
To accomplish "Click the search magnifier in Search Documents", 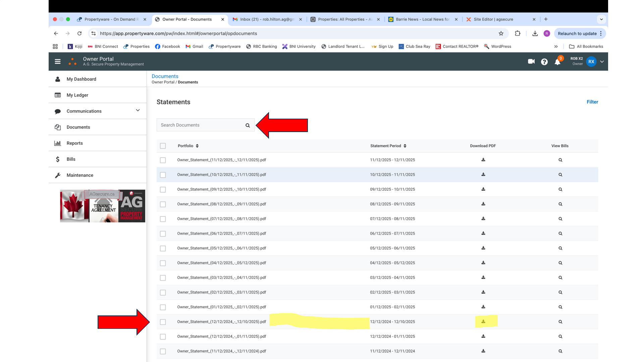I will [x=248, y=125].
